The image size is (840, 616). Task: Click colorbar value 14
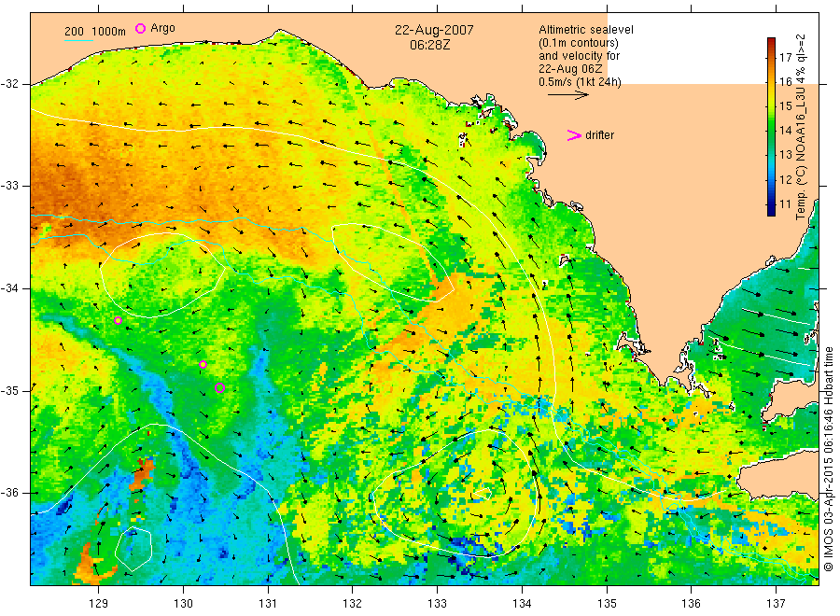[785, 130]
